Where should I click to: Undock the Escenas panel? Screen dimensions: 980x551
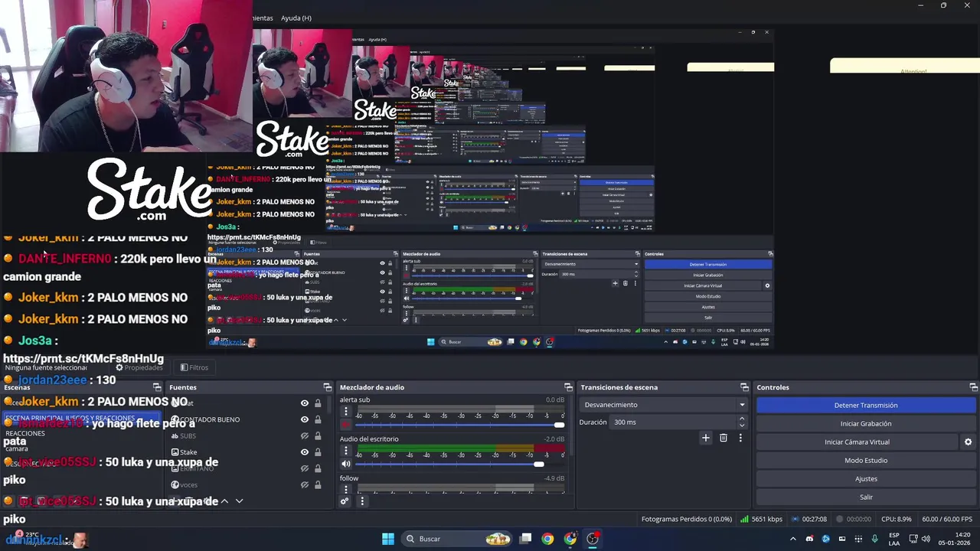click(x=157, y=387)
